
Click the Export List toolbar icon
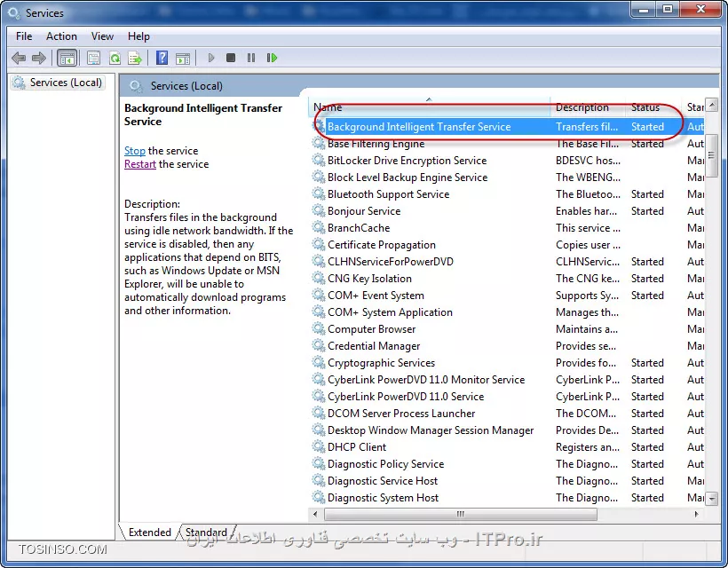coord(135,58)
